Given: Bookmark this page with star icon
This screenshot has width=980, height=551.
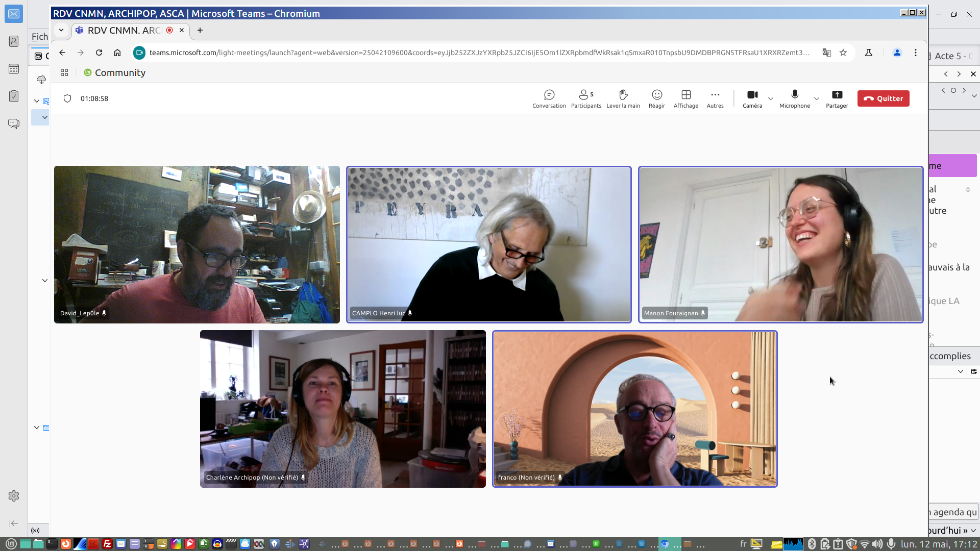Looking at the screenshot, I should click(843, 53).
